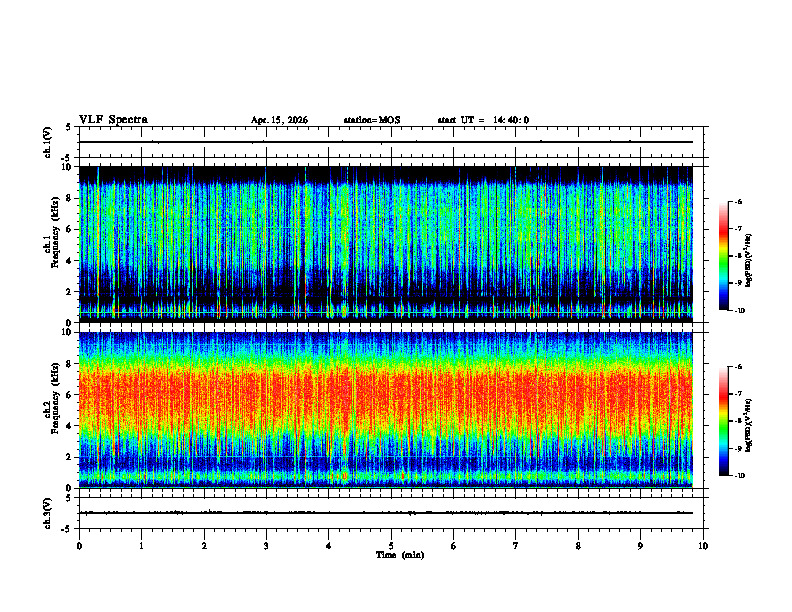Click the ch.1 frequency axis "8" kHz tick
Screen dimensions: 792x612
click(69, 198)
